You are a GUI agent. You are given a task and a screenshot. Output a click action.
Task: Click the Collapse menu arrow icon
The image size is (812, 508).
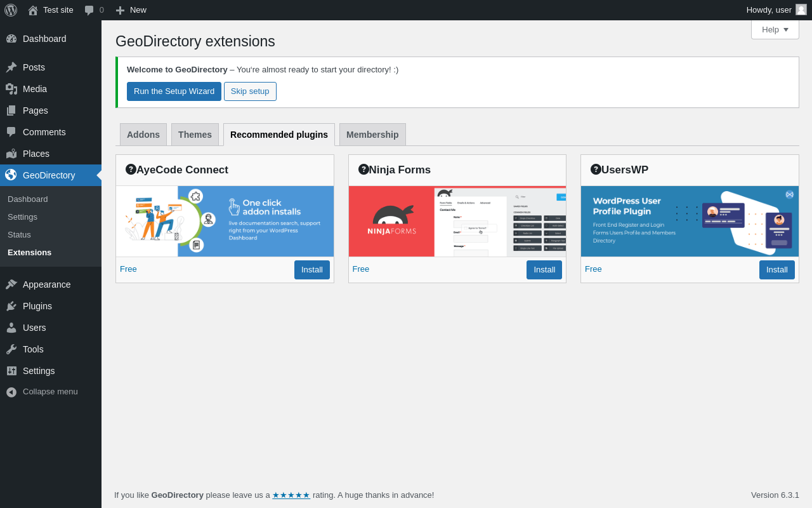click(11, 392)
